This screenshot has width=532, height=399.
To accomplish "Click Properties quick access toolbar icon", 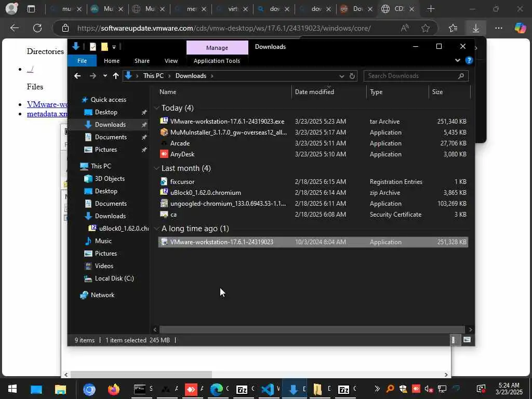I will tap(92, 47).
